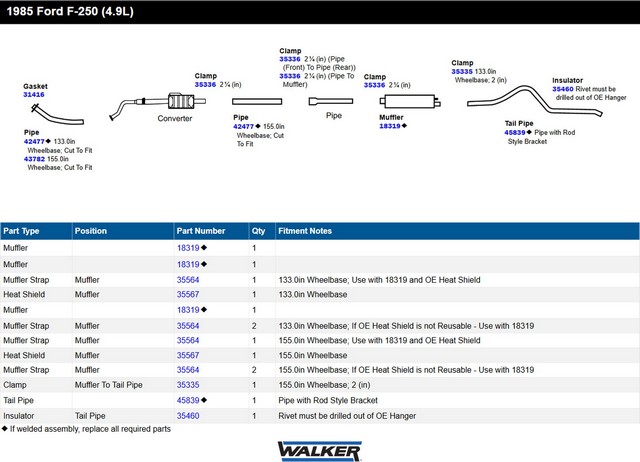640x462 pixels.
Task: Select 'Pipe with Rod Style Bracket' table note
Action: pos(328,401)
